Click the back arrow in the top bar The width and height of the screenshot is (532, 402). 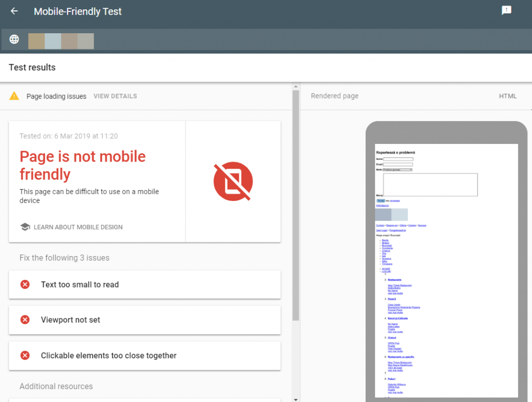(14, 11)
